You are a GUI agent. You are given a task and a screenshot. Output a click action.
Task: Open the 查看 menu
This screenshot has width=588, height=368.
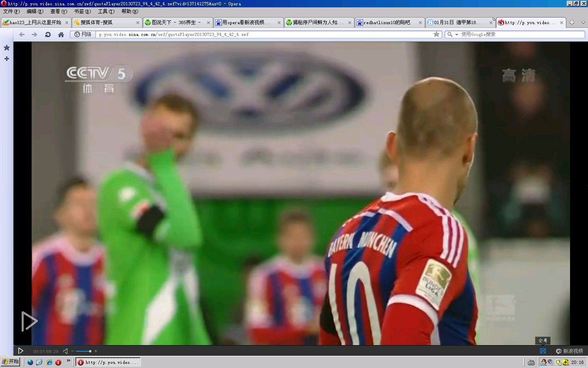coord(58,11)
